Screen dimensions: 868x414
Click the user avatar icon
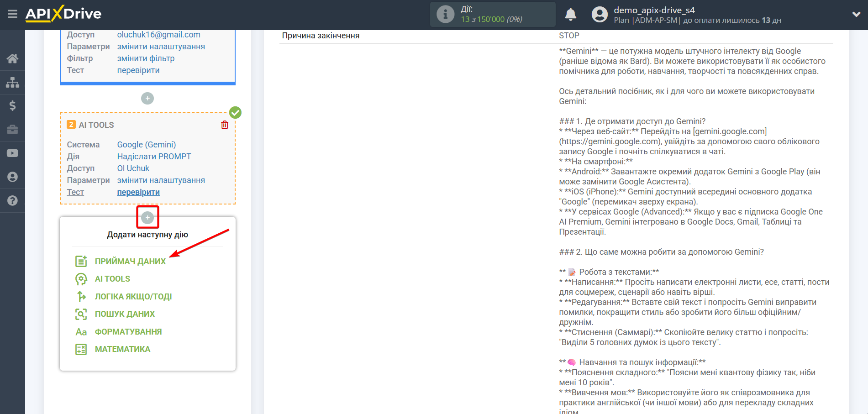coord(600,15)
